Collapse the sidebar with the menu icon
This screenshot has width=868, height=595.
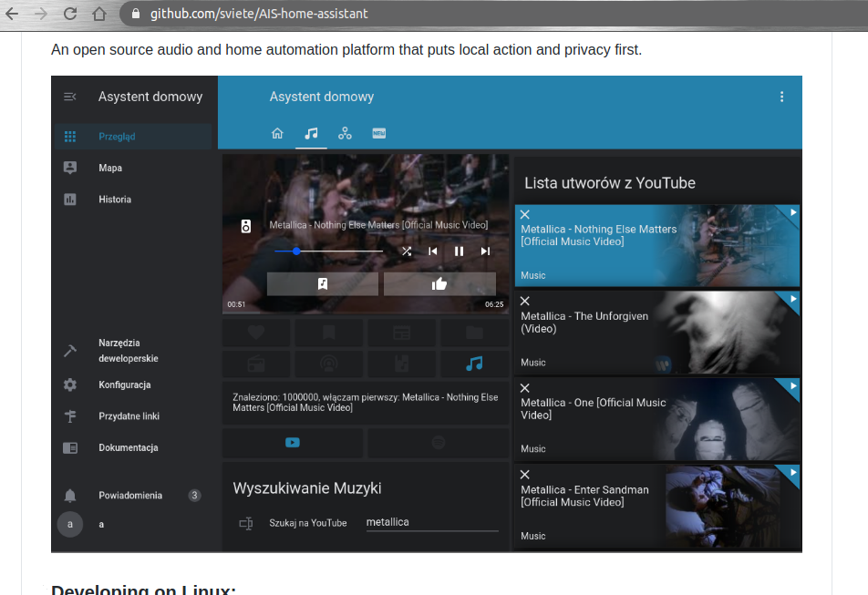(x=69, y=97)
